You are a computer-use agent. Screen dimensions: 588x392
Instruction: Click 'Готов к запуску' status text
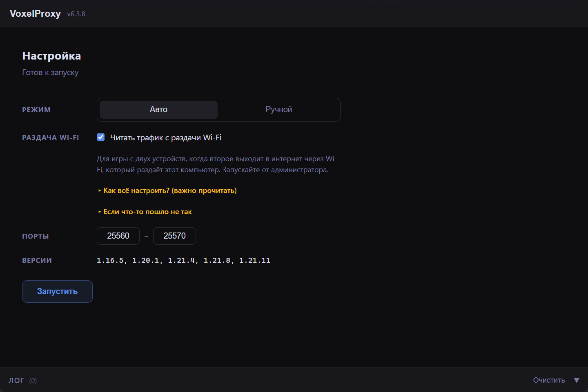point(50,72)
